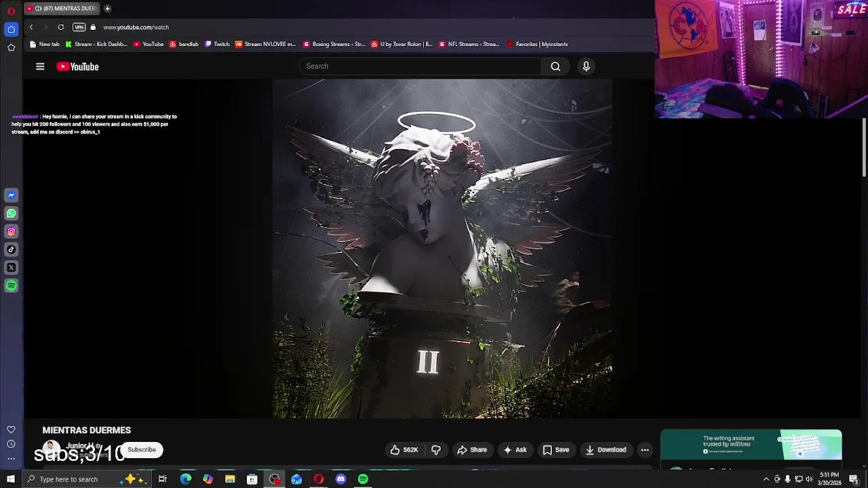Screen dimensions: 868x488
Task: Open the Twitch bookmark
Action: [217, 44]
